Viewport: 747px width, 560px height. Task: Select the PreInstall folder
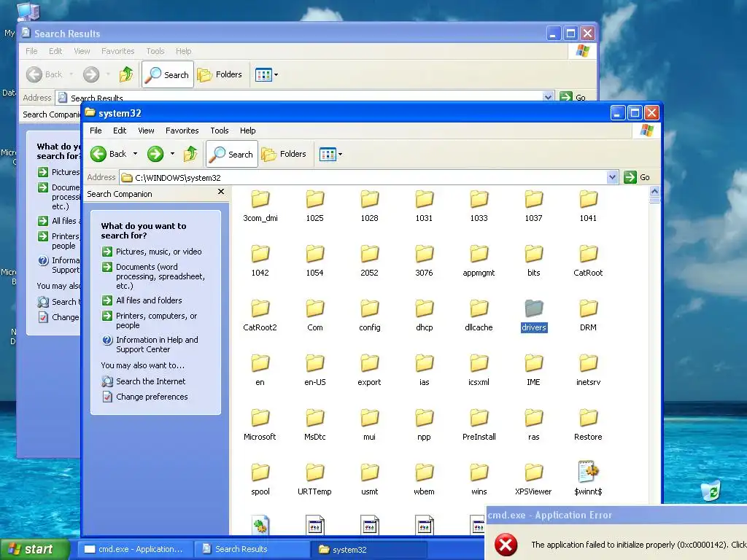[x=479, y=425]
